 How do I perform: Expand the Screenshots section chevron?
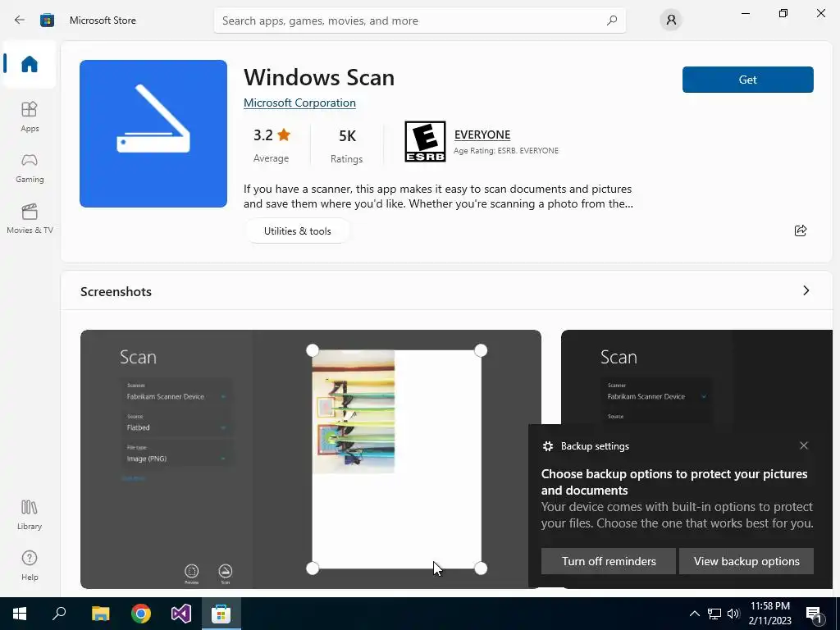[x=806, y=290]
